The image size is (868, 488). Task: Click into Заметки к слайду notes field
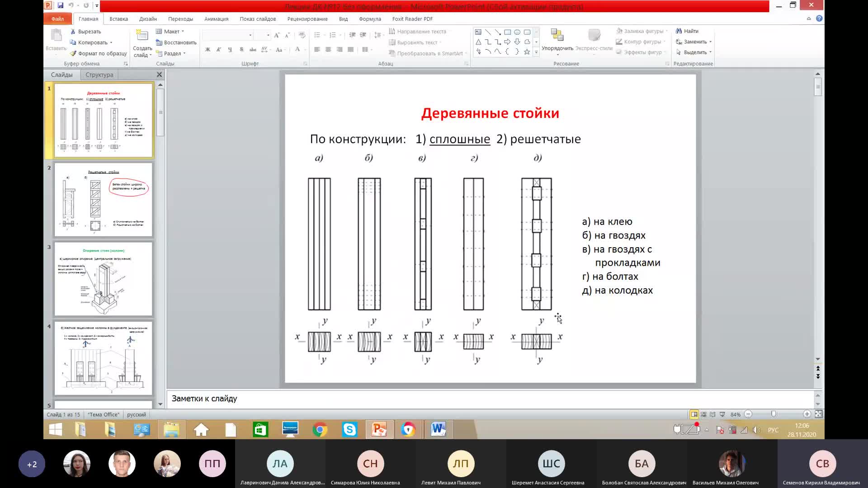tap(491, 399)
